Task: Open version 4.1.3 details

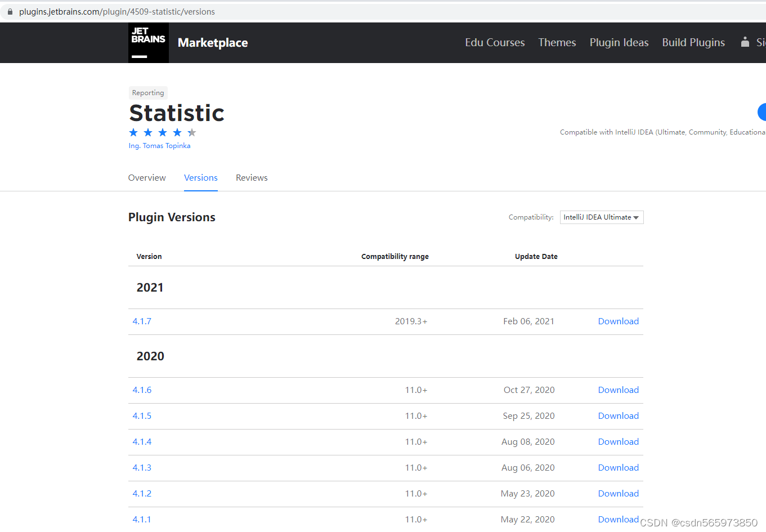Action: tap(142, 468)
